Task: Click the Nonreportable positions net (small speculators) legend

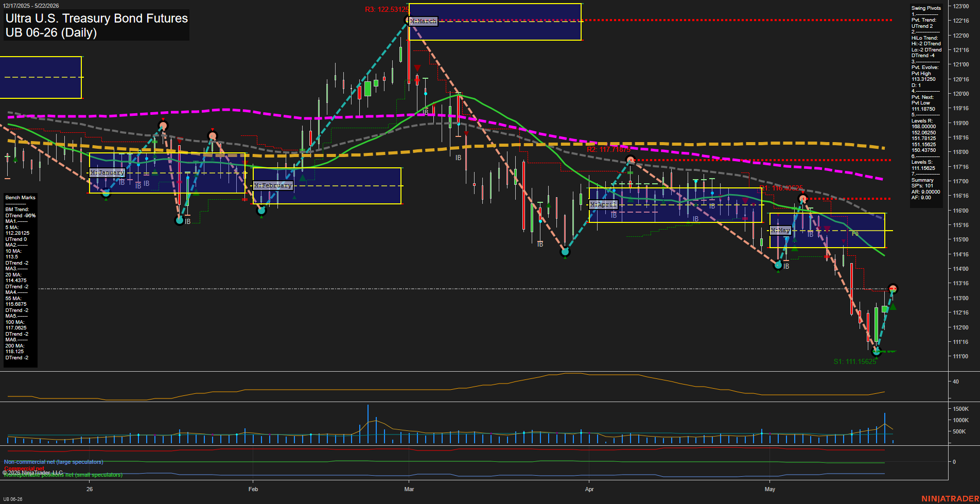Action: click(x=63, y=475)
